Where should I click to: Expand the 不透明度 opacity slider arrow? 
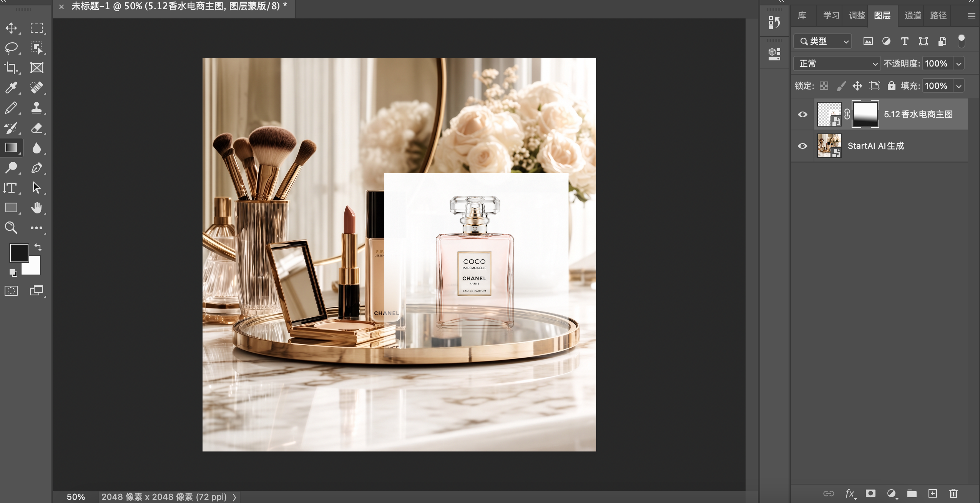(959, 63)
